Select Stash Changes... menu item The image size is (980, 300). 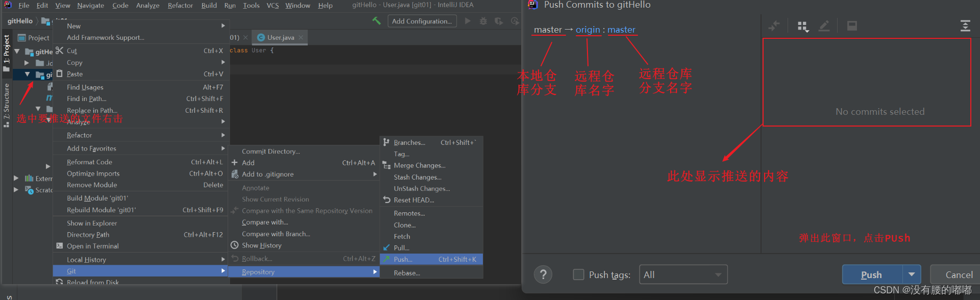tap(431, 177)
